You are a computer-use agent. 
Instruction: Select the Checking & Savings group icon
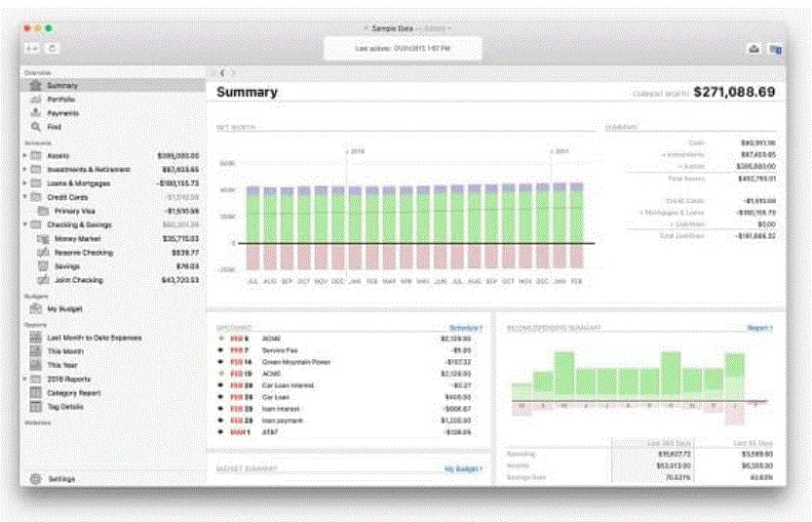pyautogui.click(x=36, y=224)
